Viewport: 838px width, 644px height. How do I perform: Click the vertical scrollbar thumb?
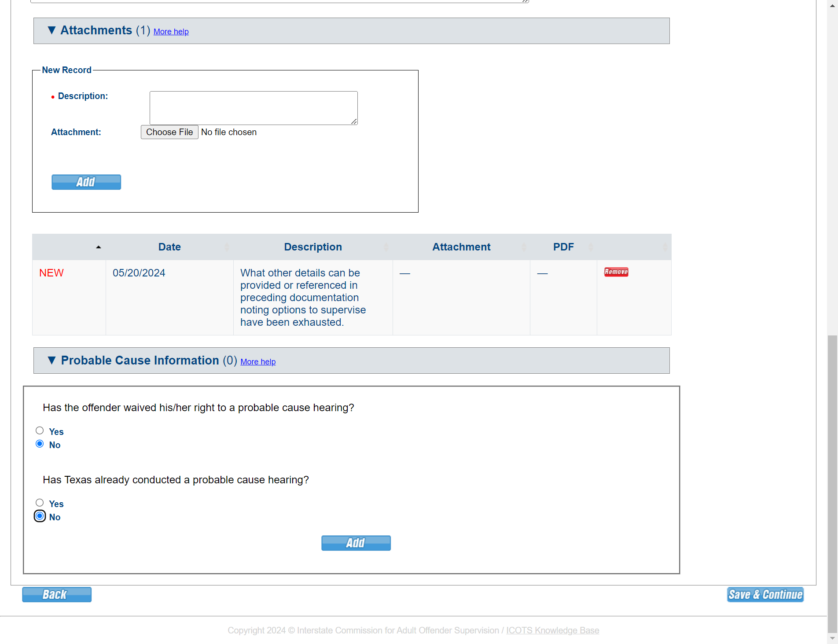pyautogui.click(x=832, y=484)
